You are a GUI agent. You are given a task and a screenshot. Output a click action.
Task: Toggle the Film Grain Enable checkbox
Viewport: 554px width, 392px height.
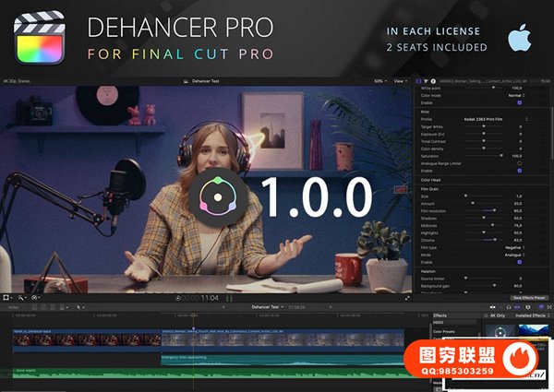point(519,262)
